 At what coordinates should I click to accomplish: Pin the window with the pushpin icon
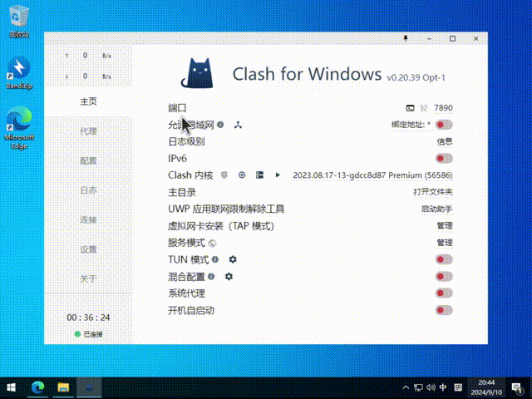click(x=406, y=38)
